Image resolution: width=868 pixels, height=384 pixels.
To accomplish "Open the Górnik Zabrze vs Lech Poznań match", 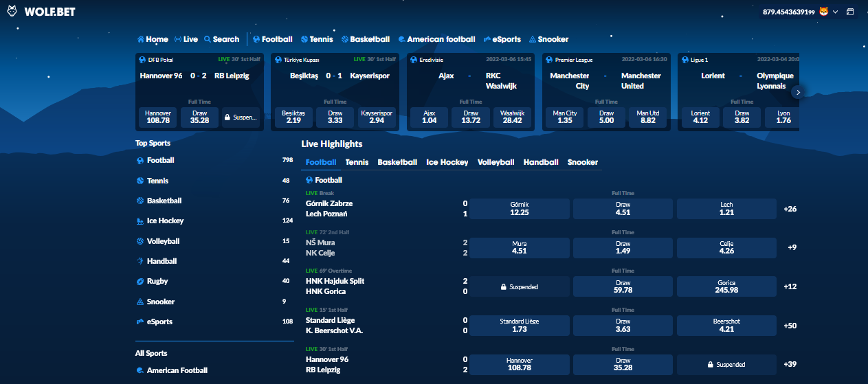I will point(329,209).
